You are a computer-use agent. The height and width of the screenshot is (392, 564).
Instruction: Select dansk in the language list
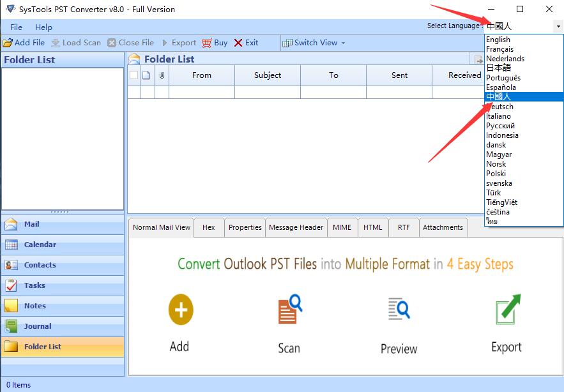[524, 145]
